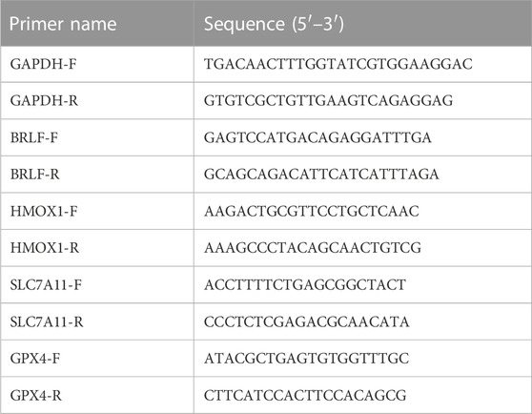Select sequence CTTCATCCACTTCCACAGCG

(x=305, y=395)
